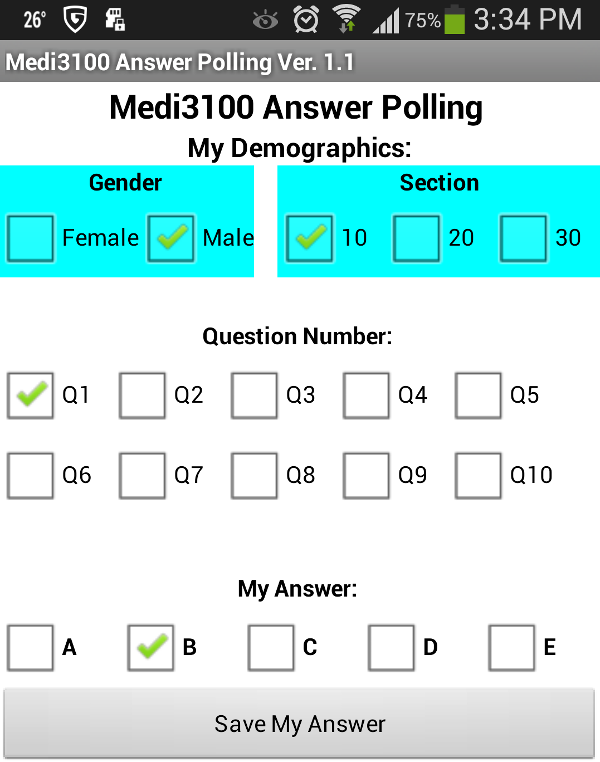600x762 pixels.
Task: Choose question Q10 checkbox
Action: [478, 476]
